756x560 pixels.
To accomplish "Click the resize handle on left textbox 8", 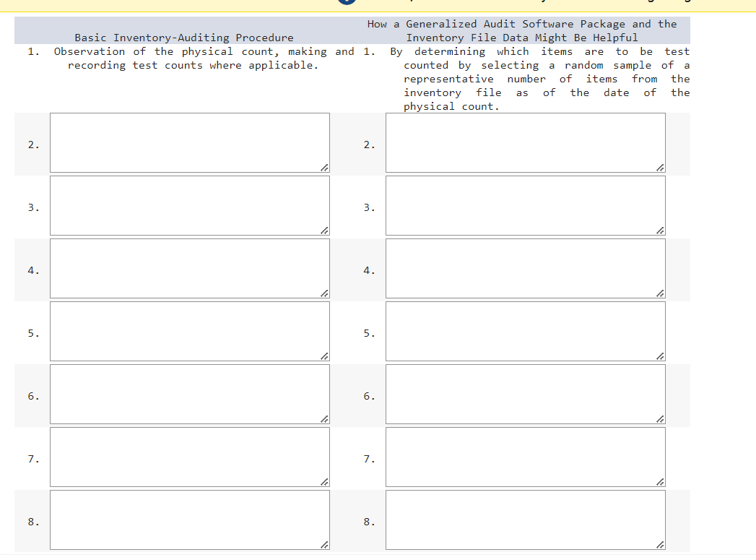I will pos(326,543).
